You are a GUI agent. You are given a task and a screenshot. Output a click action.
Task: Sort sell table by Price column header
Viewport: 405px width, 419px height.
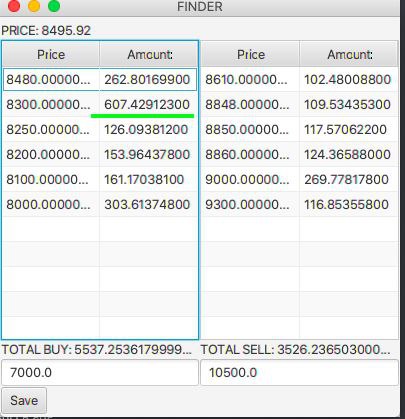click(250, 54)
